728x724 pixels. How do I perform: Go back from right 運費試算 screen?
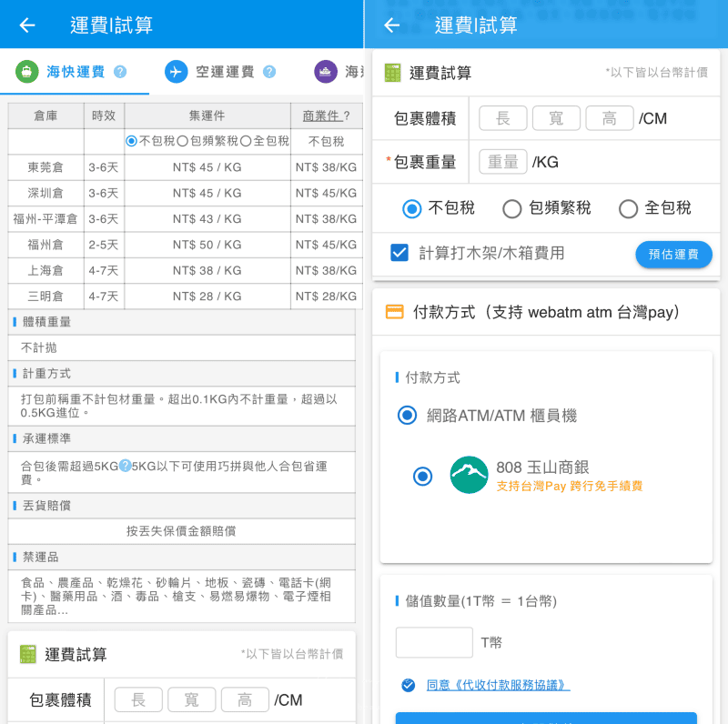coord(392,25)
